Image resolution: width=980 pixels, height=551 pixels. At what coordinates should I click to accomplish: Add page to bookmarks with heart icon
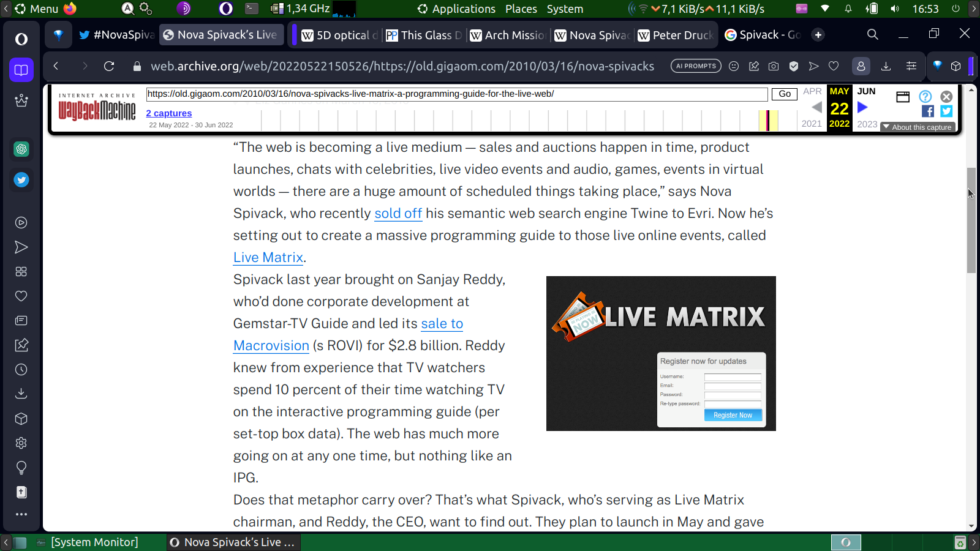pos(834,66)
